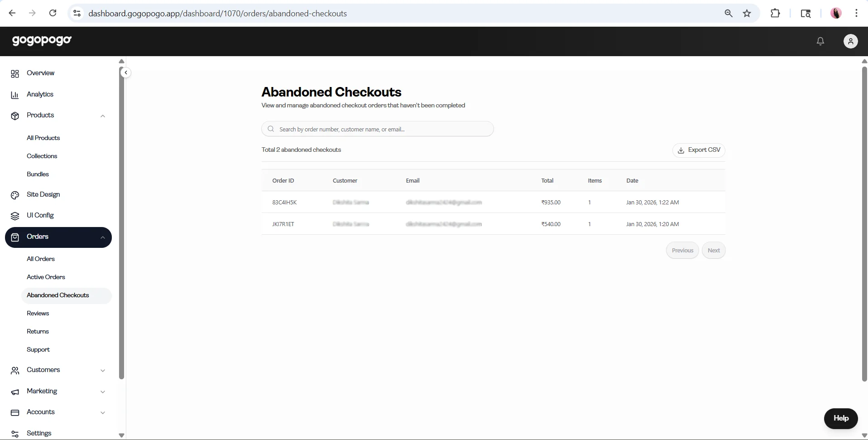Click the Customers people icon
The height and width of the screenshot is (440, 868).
pos(15,371)
